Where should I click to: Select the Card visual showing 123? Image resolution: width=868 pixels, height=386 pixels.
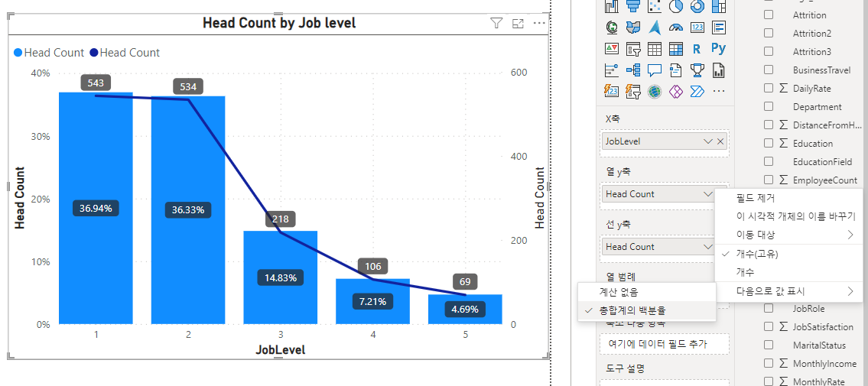point(697,27)
